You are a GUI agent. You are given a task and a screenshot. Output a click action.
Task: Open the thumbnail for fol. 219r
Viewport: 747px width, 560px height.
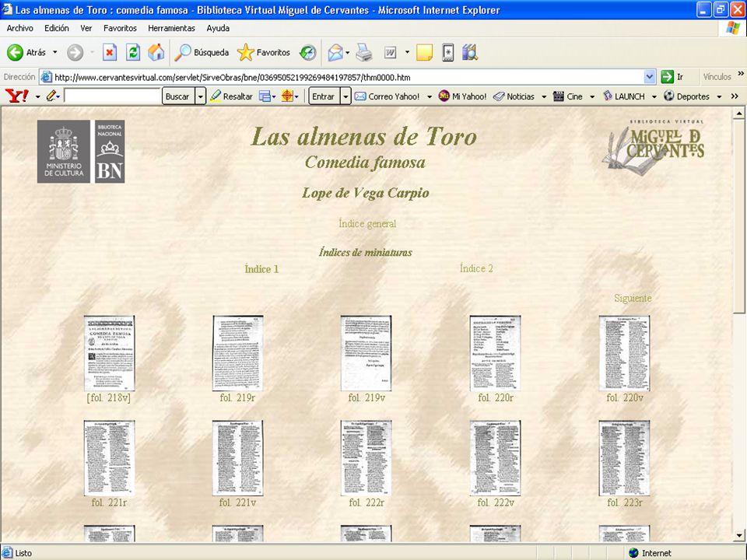[x=238, y=353]
